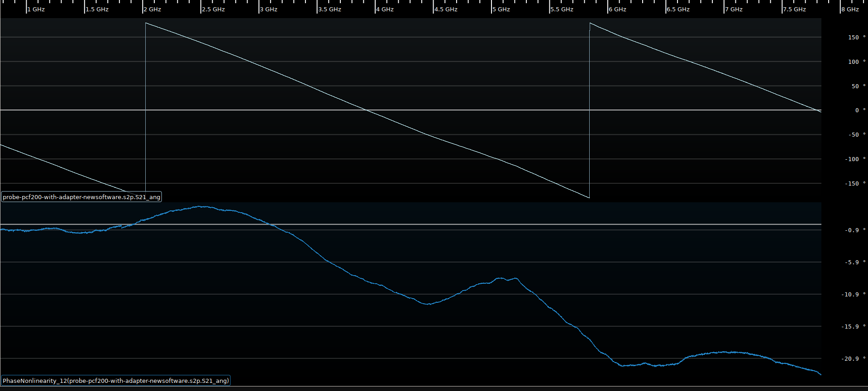Viewport: 868px width, 391px height.
Task: Click the 1 GHz frequency axis marker
Action: coord(36,9)
